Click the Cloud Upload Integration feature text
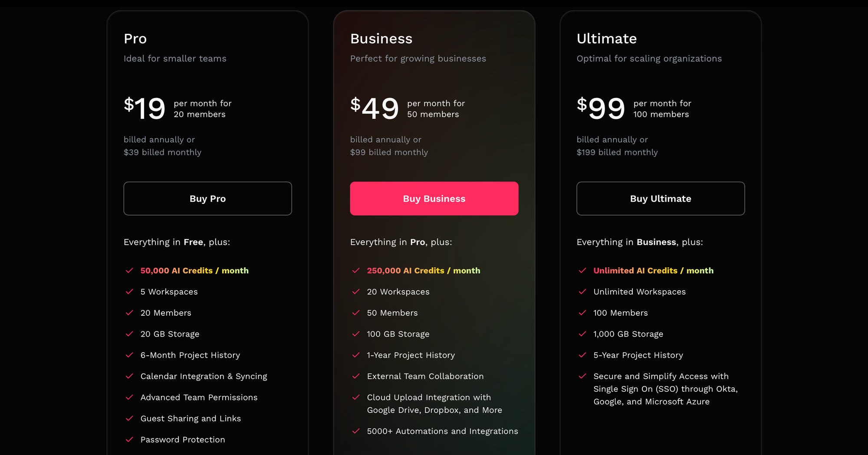868x455 pixels. (x=434, y=404)
